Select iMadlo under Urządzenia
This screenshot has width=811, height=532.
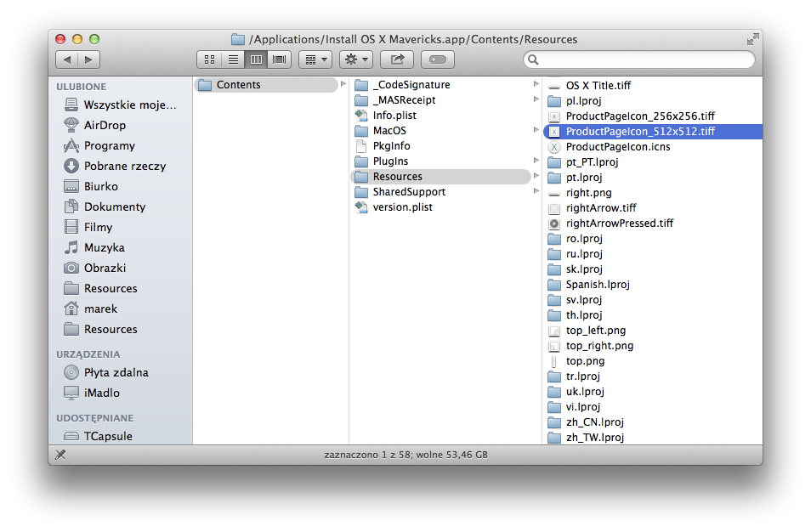(101, 393)
